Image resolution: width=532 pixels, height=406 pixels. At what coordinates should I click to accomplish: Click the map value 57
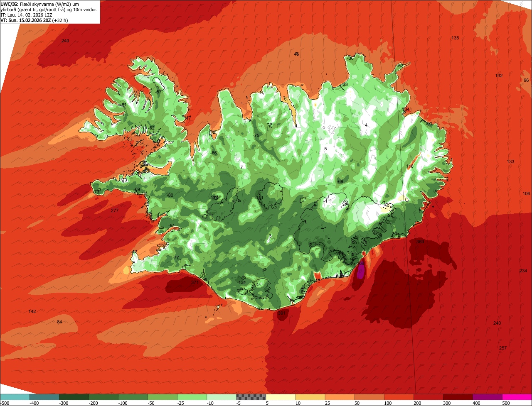click(x=158, y=91)
